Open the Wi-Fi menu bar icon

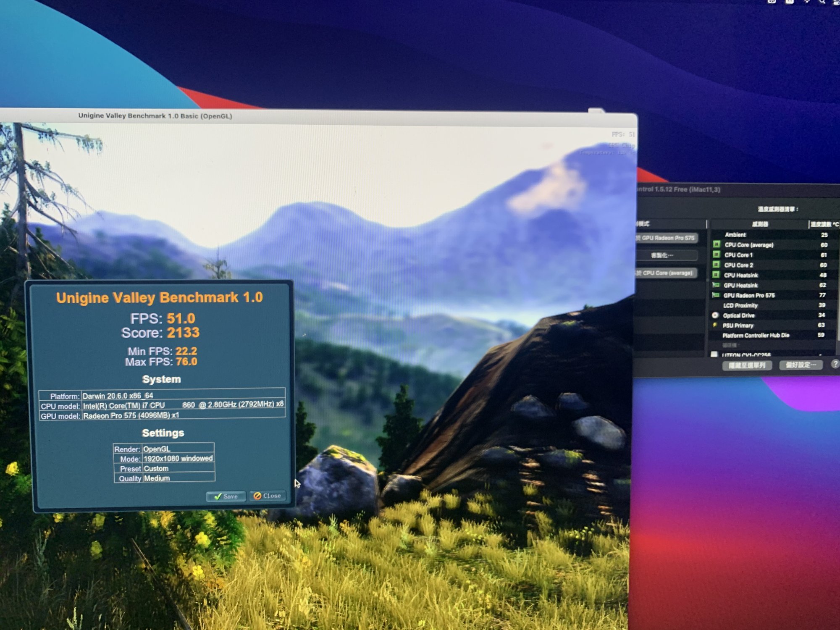pyautogui.click(x=806, y=2)
